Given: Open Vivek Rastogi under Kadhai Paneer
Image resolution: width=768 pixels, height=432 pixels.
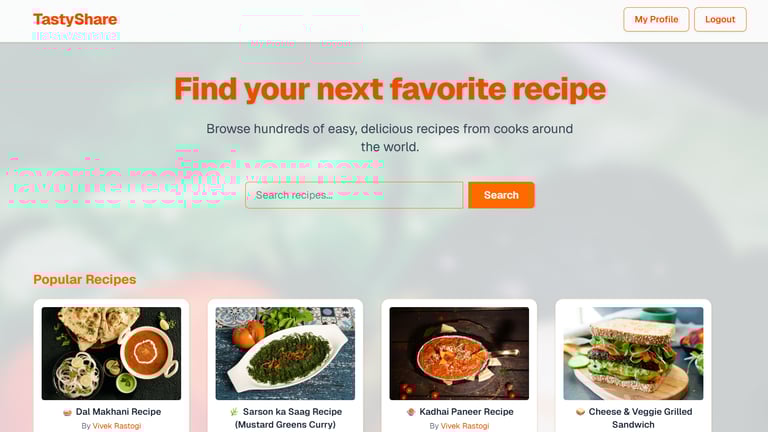Looking at the screenshot, I should [465, 426].
